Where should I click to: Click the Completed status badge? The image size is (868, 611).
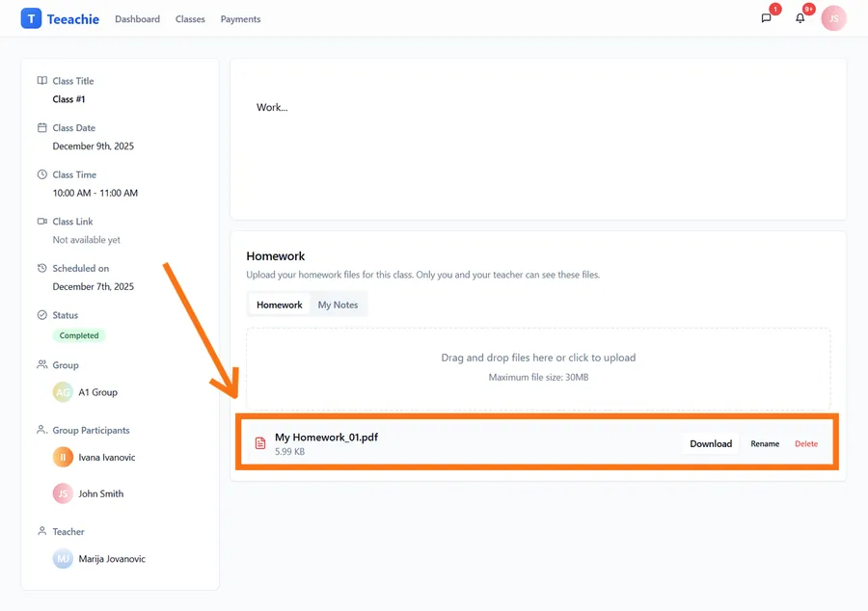coord(79,335)
